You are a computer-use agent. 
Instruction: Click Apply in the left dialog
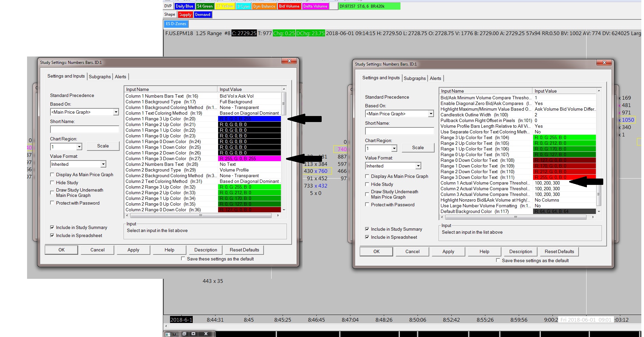[x=133, y=250]
